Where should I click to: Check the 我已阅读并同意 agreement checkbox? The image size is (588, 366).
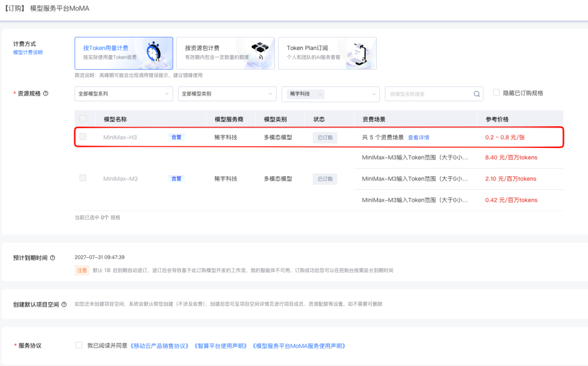click(x=79, y=345)
